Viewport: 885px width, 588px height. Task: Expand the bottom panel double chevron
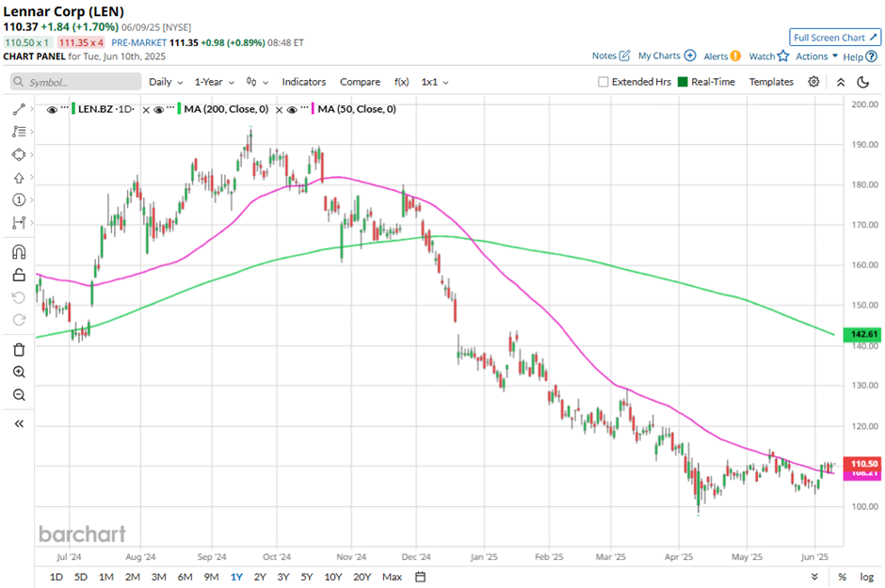coord(814,577)
